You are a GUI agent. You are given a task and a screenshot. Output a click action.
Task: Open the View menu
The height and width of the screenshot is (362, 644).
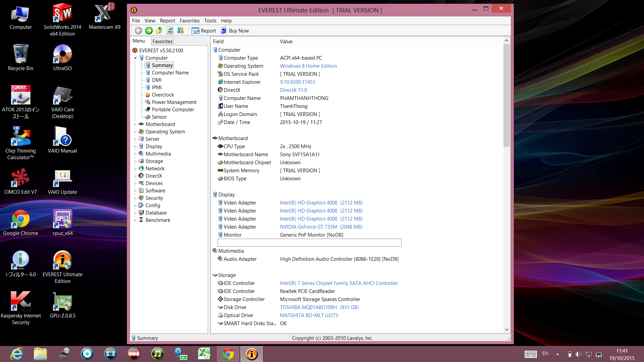pyautogui.click(x=150, y=21)
